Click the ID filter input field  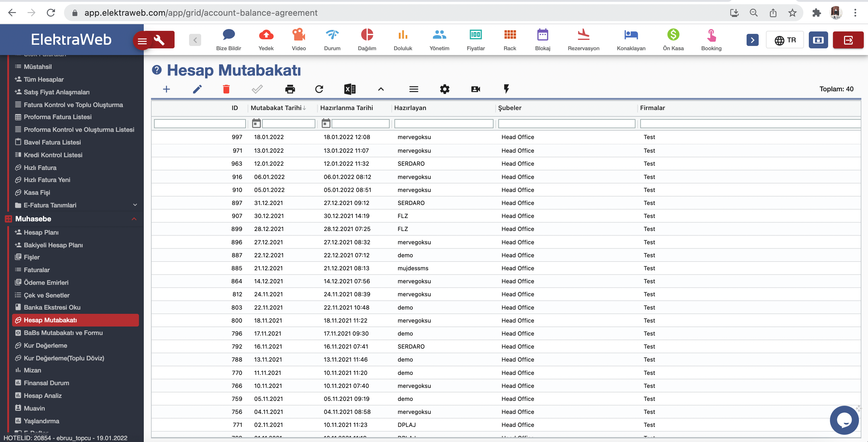(200, 123)
